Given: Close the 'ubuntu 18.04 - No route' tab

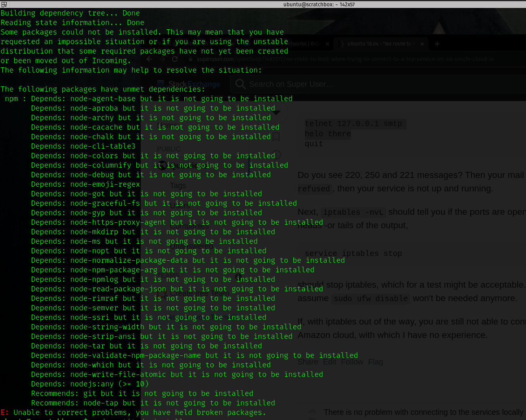Looking at the screenshot, I should (422, 44).
